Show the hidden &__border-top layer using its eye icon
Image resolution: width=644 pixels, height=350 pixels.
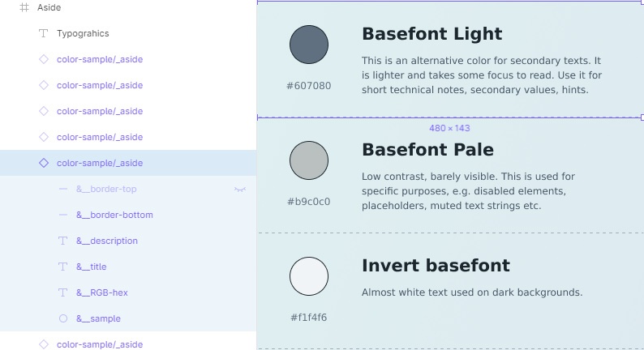(240, 189)
